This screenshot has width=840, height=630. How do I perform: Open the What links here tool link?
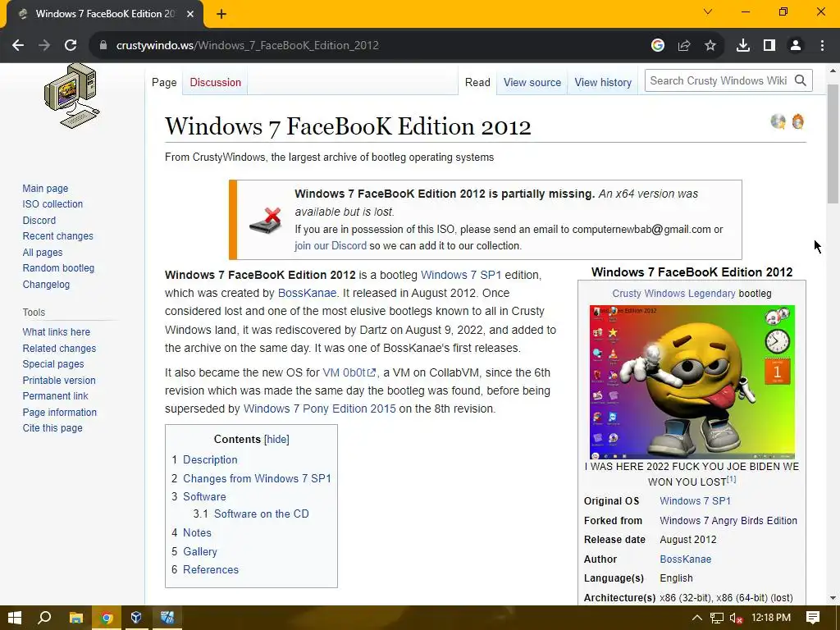[57, 332]
